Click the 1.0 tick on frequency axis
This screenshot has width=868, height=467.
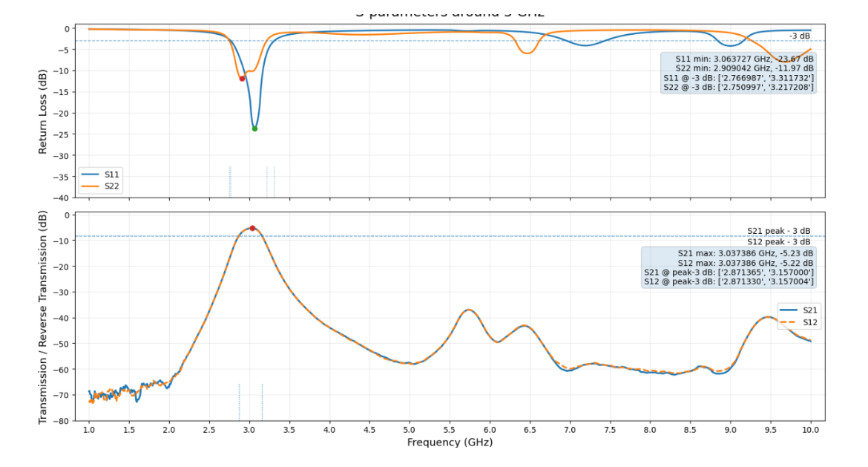[88, 429]
